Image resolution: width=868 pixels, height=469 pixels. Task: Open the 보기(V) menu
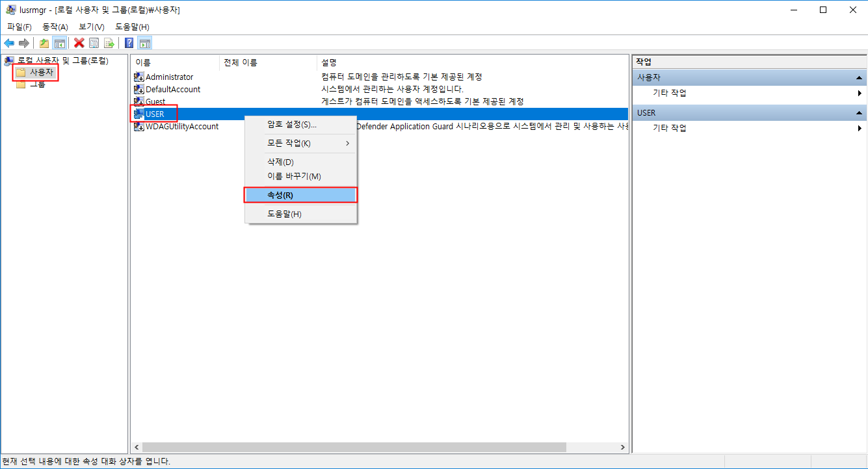pos(90,27)
